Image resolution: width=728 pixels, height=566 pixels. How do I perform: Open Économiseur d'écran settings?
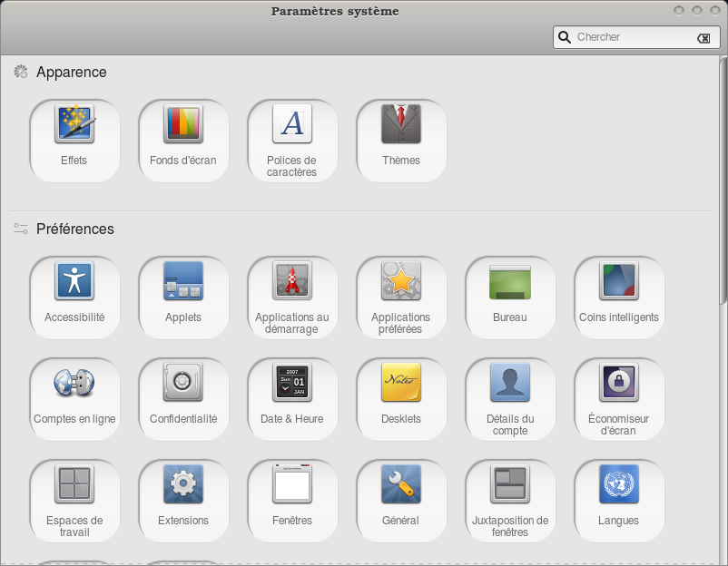pos(619,399)
